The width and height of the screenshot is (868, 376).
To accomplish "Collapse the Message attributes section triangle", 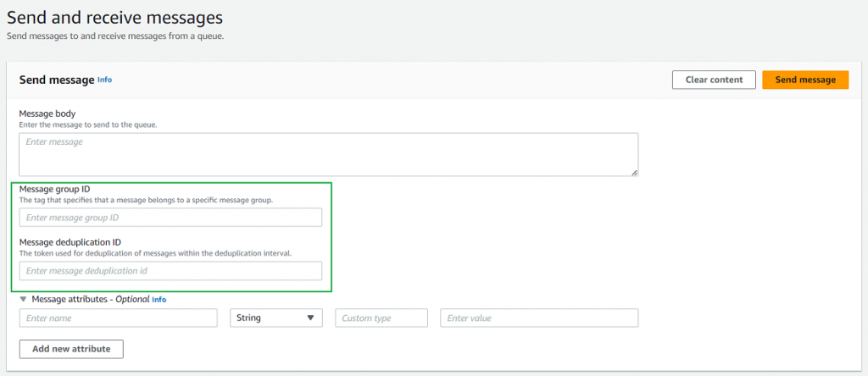I will [23, 299].
